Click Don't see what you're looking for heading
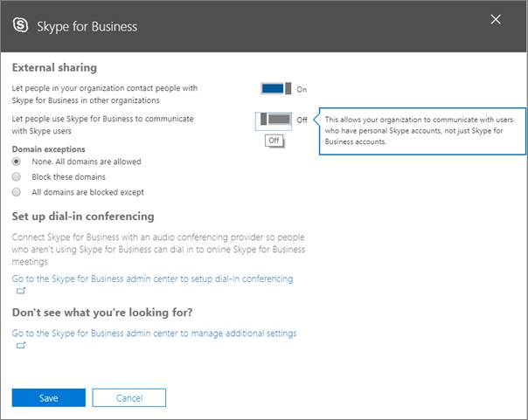Screen dimensions: 528x420 click(102, 313)
